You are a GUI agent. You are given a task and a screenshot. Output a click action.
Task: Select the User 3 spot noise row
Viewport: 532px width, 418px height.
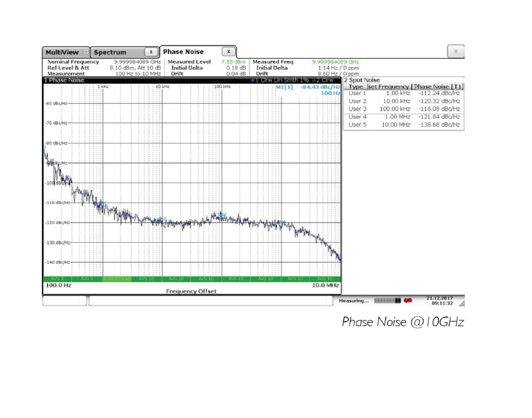(x=404, y=109)
